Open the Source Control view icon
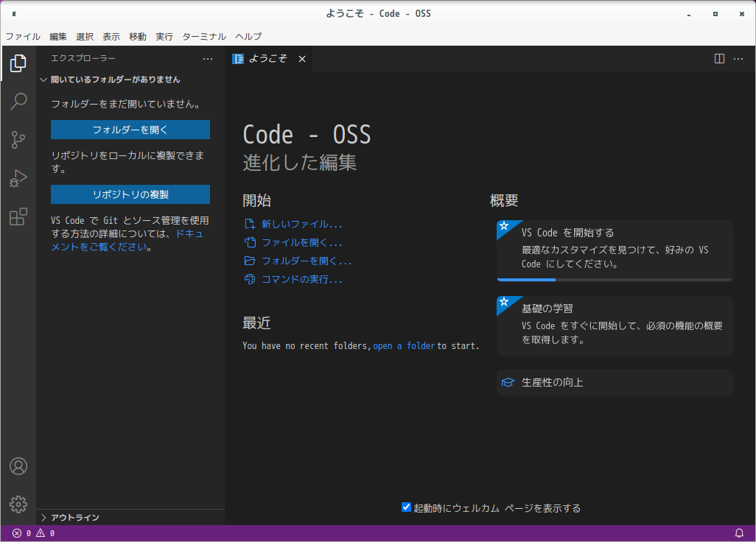This screenshot has height=542, width=756. pos(18,140)
